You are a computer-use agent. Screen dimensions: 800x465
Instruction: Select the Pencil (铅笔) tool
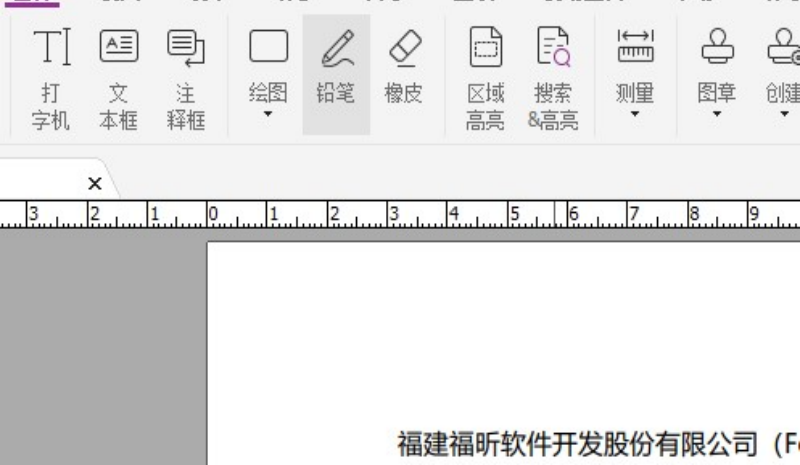coord(336,75)
